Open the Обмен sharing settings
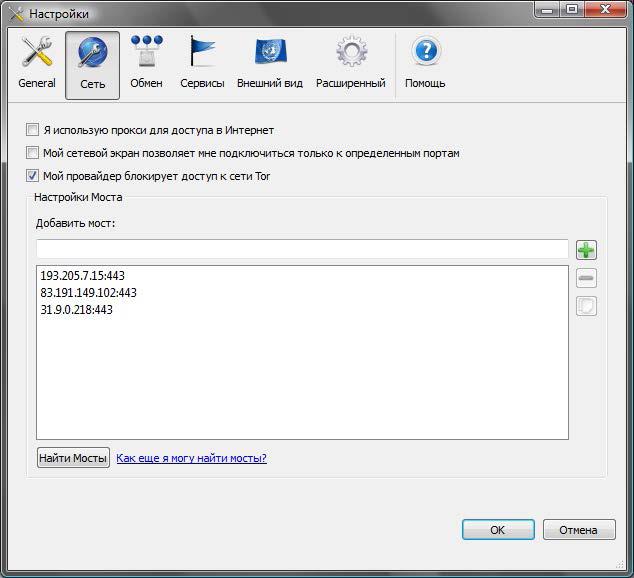634x578 pixels. coord(146,64)
